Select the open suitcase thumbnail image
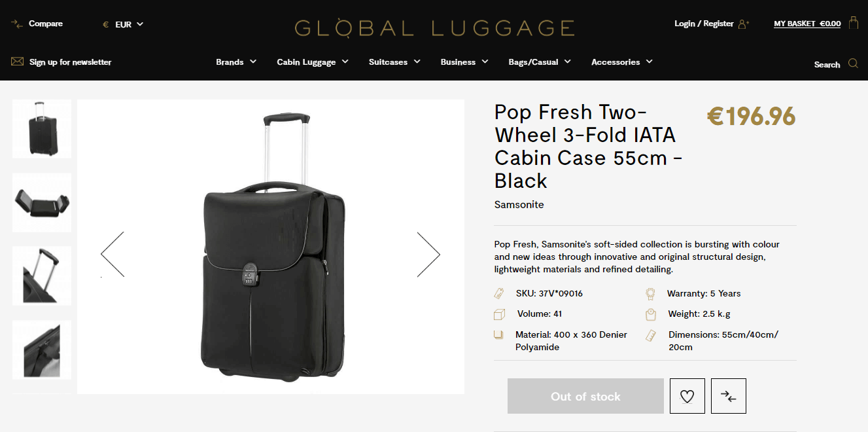This screenshot has width=868, height=432. (x=42, y=202)
